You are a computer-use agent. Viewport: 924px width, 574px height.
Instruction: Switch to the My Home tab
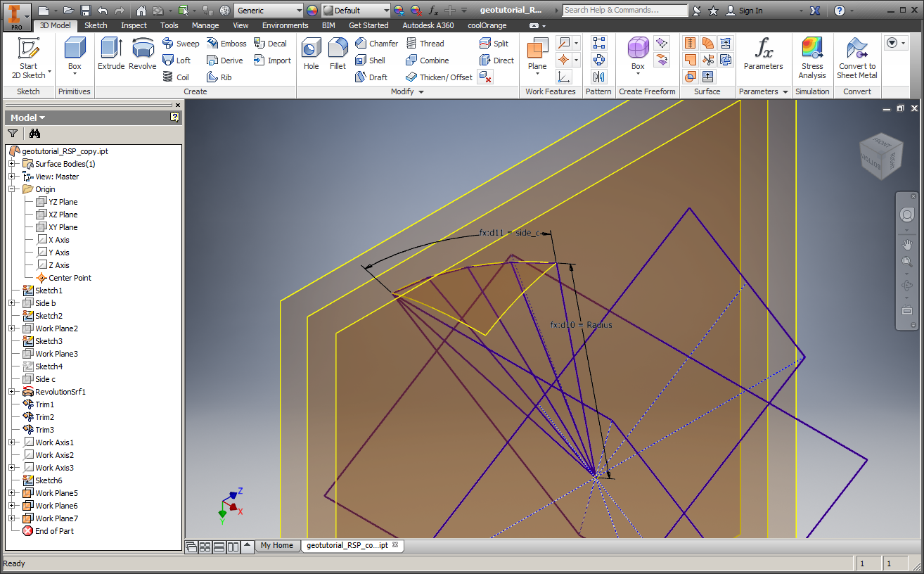pyautogui.click(x=276, y=545)
